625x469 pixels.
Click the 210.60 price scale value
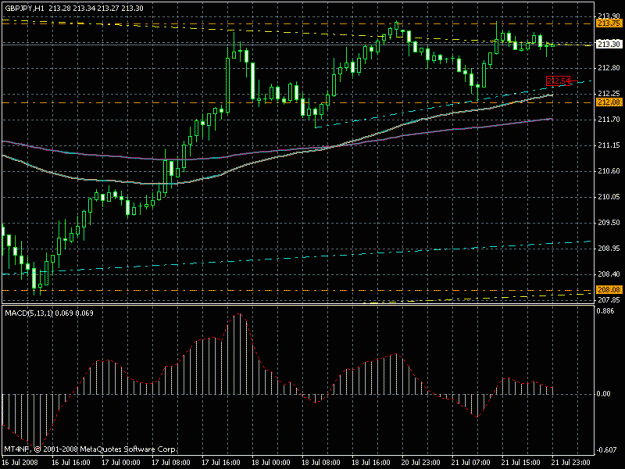point(609,171)
